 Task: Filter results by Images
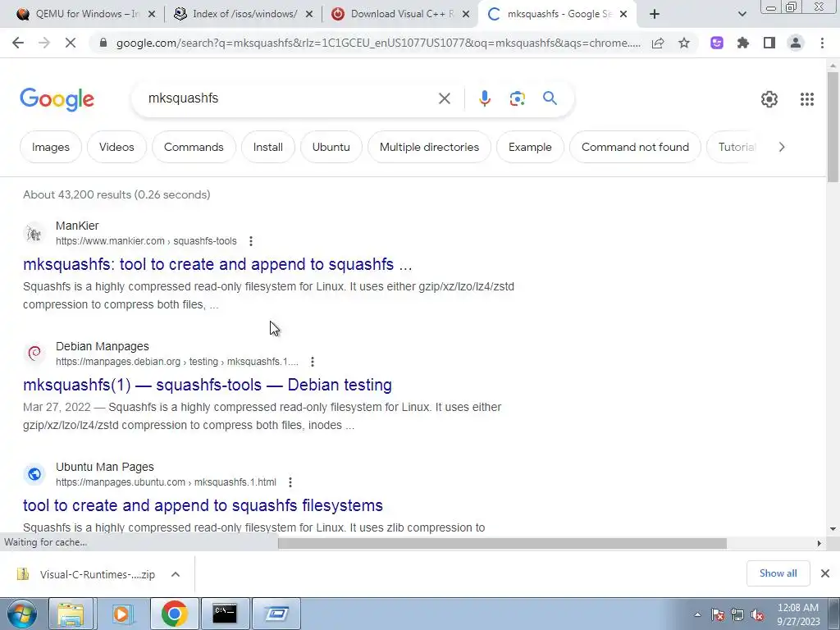pyautogui.click(x=51, y=147)
